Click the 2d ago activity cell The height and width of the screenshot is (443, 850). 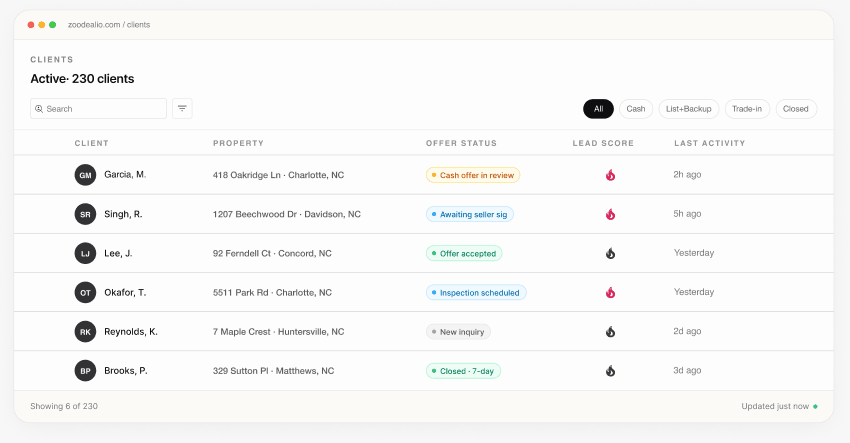coord(687,331)
